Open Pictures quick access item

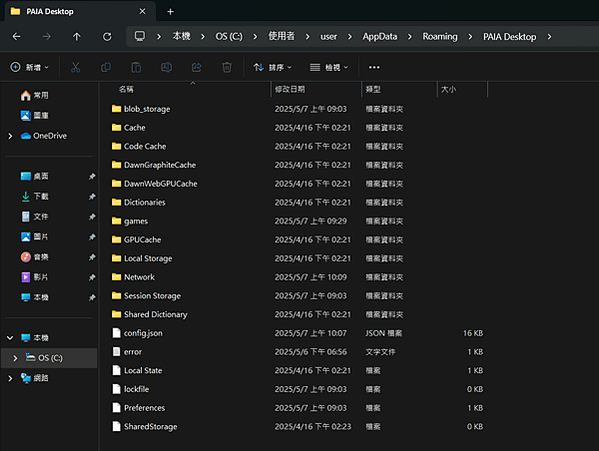coord(35,237)
